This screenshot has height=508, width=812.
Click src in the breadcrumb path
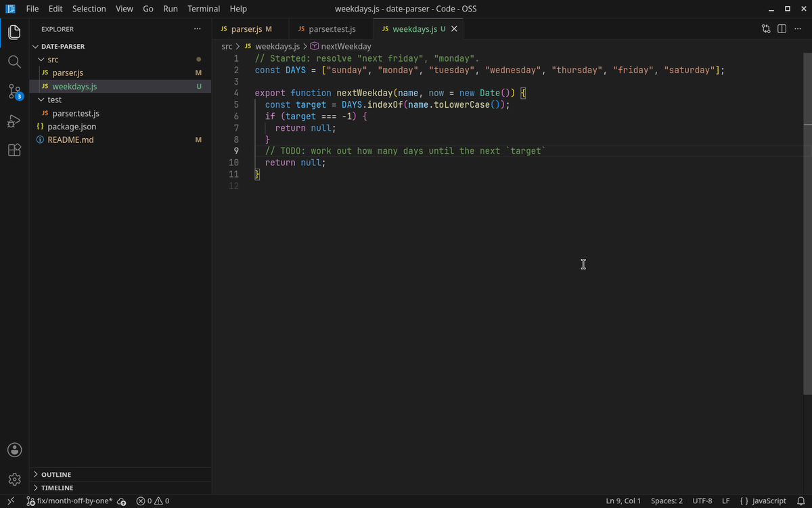click(x=227, y=47)
